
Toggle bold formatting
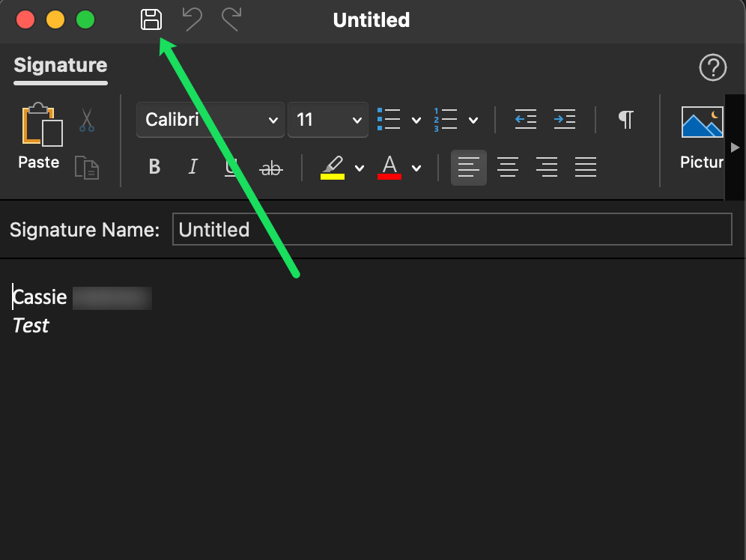154,167
